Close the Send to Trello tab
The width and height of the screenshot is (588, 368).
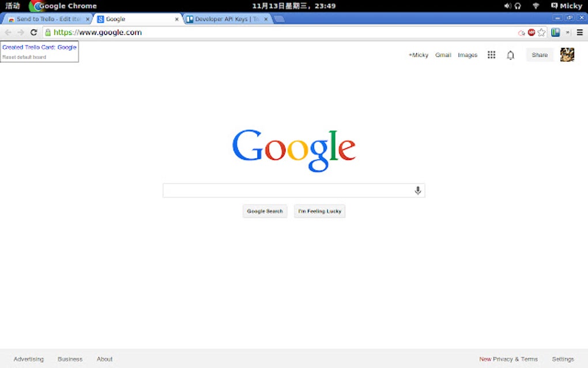click(x=88, y=19)
